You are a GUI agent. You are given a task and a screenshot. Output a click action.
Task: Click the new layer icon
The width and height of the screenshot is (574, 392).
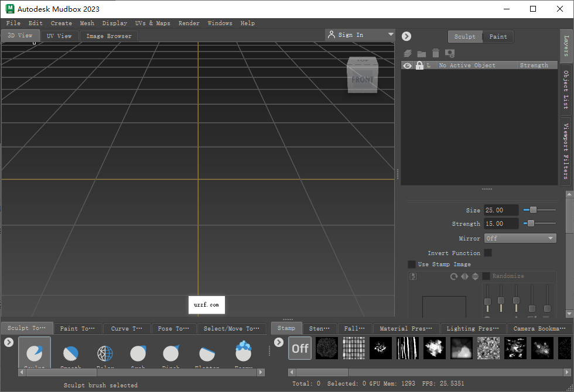pos(408,53)
